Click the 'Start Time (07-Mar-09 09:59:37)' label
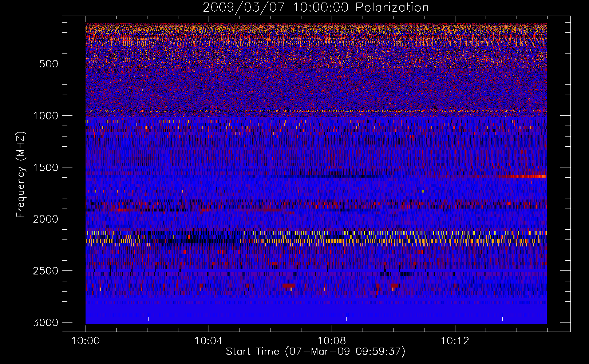 click(x=316, y=352)
